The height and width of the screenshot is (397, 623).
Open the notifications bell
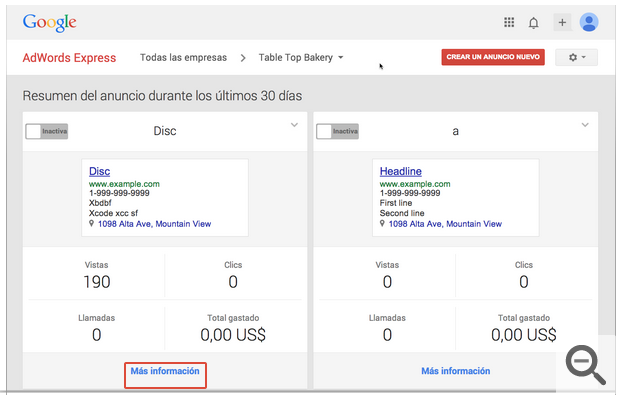tap(534, 23)
